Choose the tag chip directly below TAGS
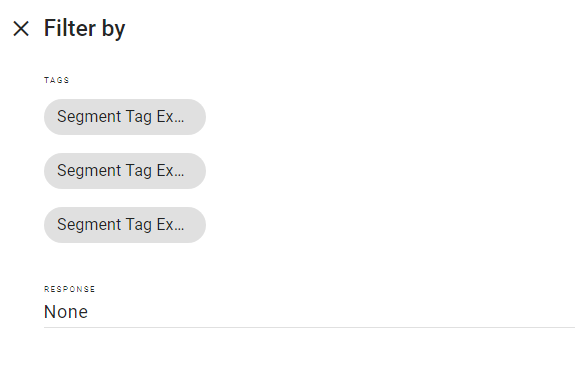This screenshot has height=366, width=588. 125,117
